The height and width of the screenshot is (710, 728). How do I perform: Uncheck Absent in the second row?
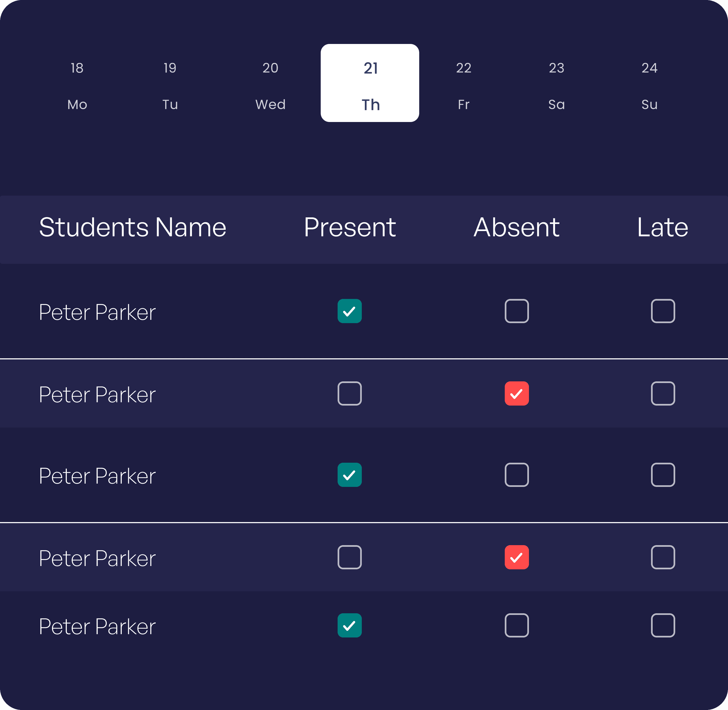(x=517, y=394)
